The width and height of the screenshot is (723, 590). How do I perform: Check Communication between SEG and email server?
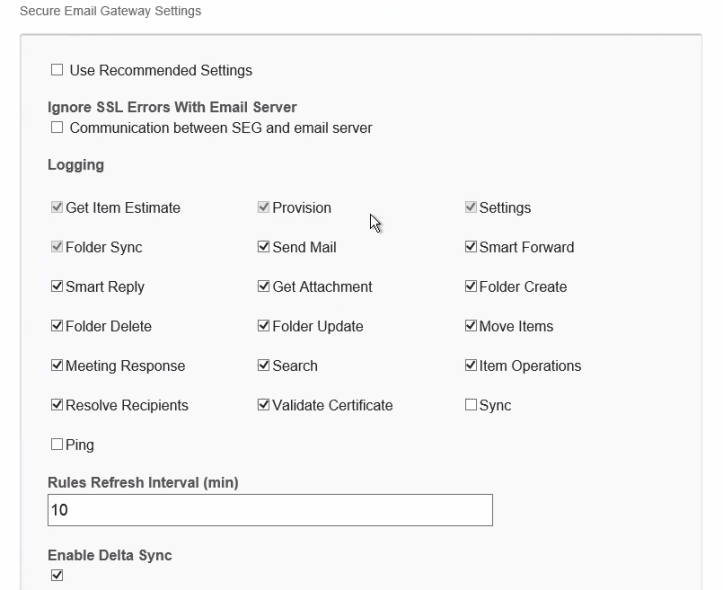57,128
